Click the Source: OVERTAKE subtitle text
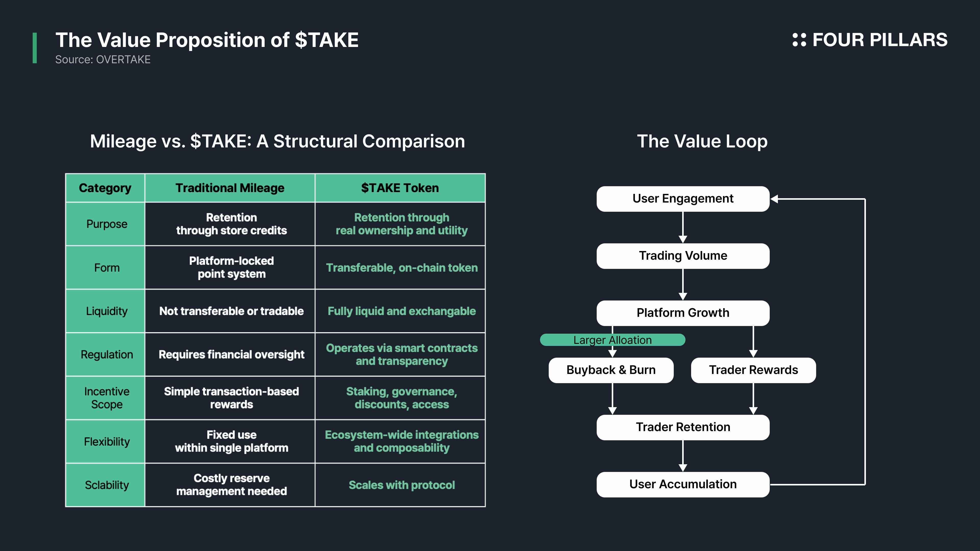Screen dimensions: 980x551 pos(103,60)
